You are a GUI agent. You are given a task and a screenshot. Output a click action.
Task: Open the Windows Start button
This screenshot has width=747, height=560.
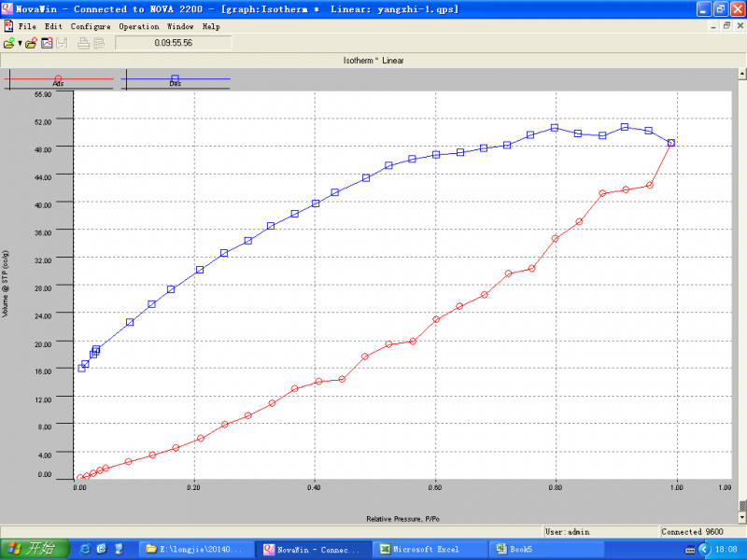(35, 549)
